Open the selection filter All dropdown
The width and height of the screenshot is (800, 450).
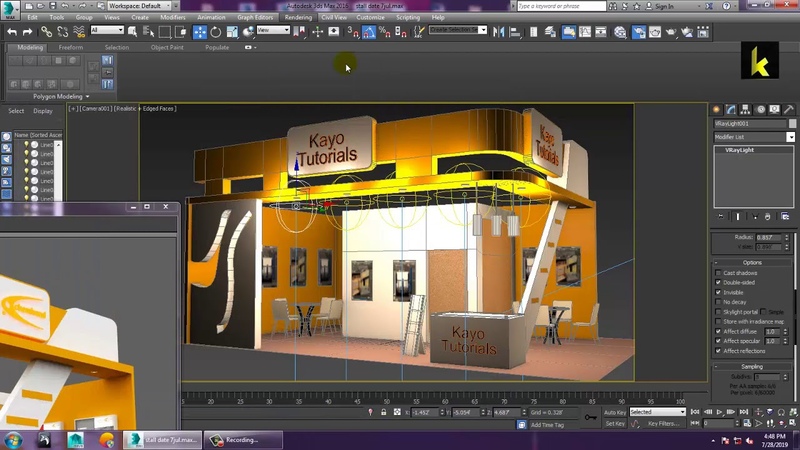pyautogui.click(x=107, y=30)
